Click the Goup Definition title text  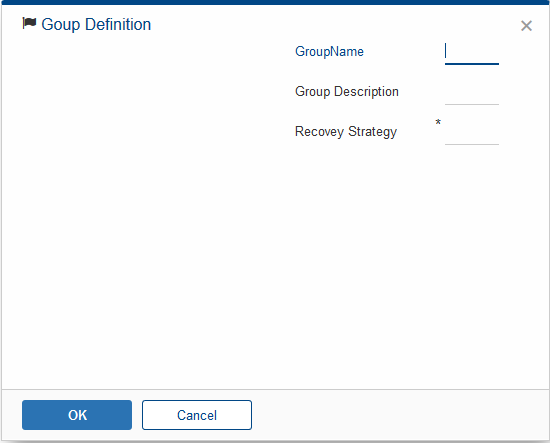point(96,25)
